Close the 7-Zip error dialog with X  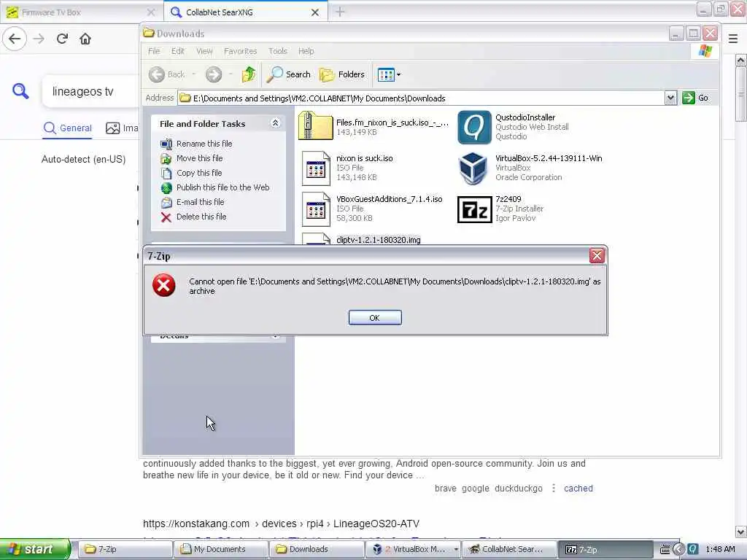tap(597, 256)
